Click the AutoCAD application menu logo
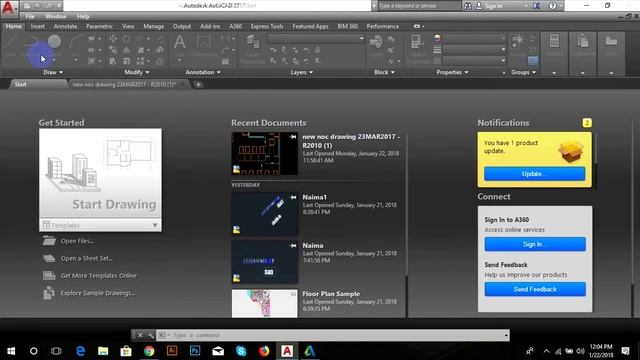Image resolution: width=640 pixels, height=360 pixels. click(x=8, y=8)
